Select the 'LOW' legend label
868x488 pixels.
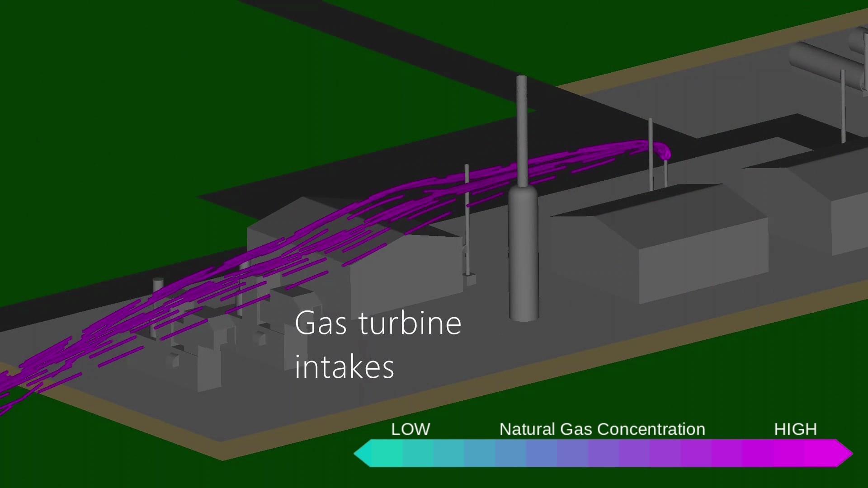(410, 429)
